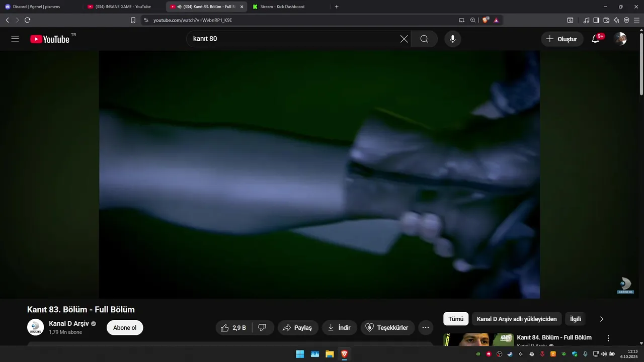Open the browser main menu
The height and width of the screenshot is (362, 644).
click(x=637, y=20)
